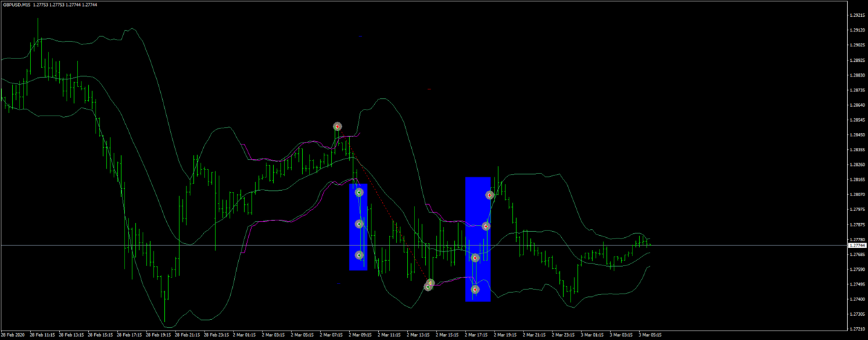
Task: Click price scale value 1.27495
Action: tap(857, 284)
